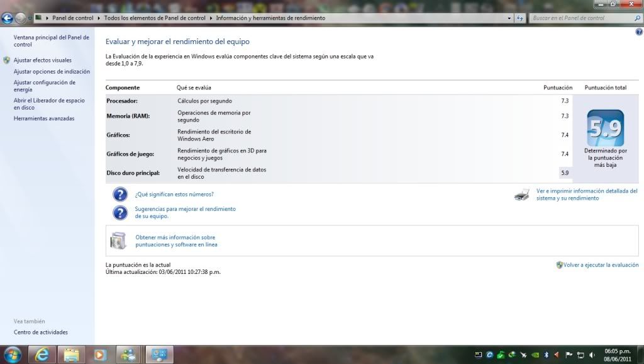644x364 pixels.
Task: Open Ajustar efectos visuales
Action: (42, 60)
